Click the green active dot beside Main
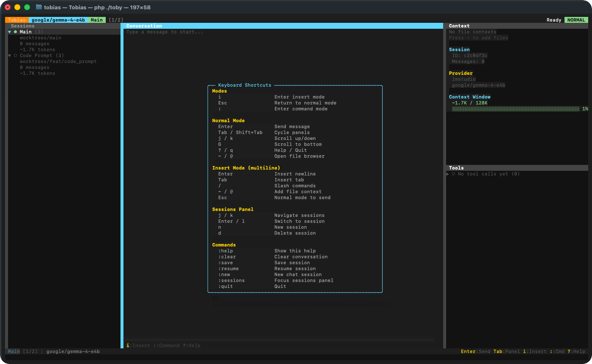The image size is (592, 364). coord(16,32)
